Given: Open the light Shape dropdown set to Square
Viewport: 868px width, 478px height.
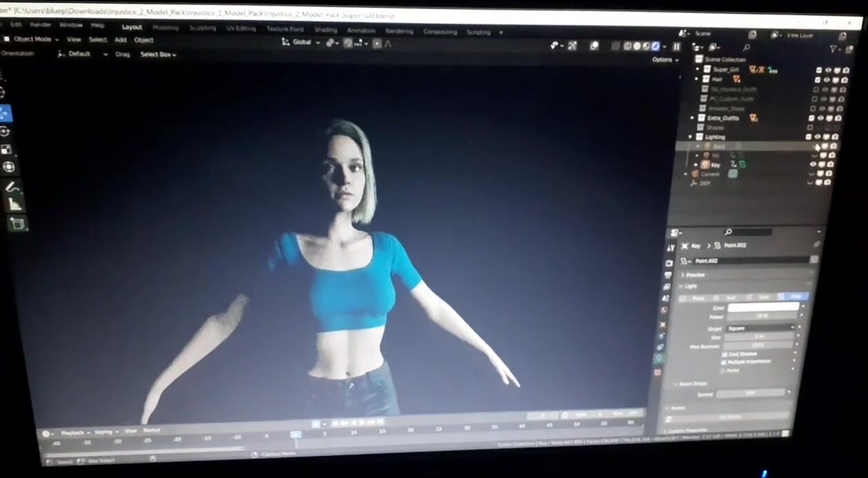Looking at the screenshot, I should pos(760,328).
